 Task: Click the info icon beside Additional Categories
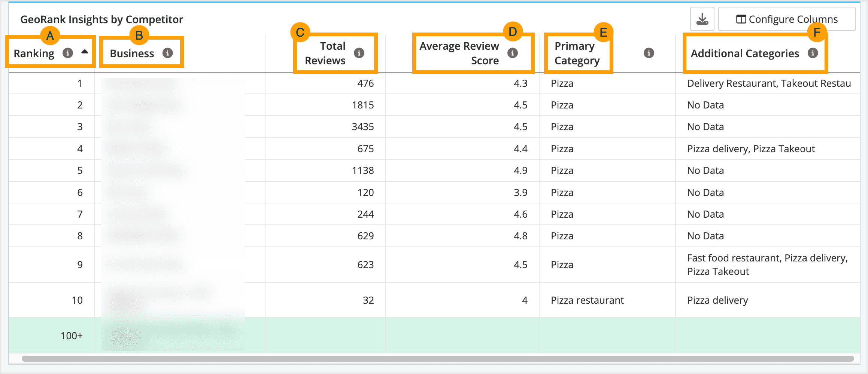(813, 53)
